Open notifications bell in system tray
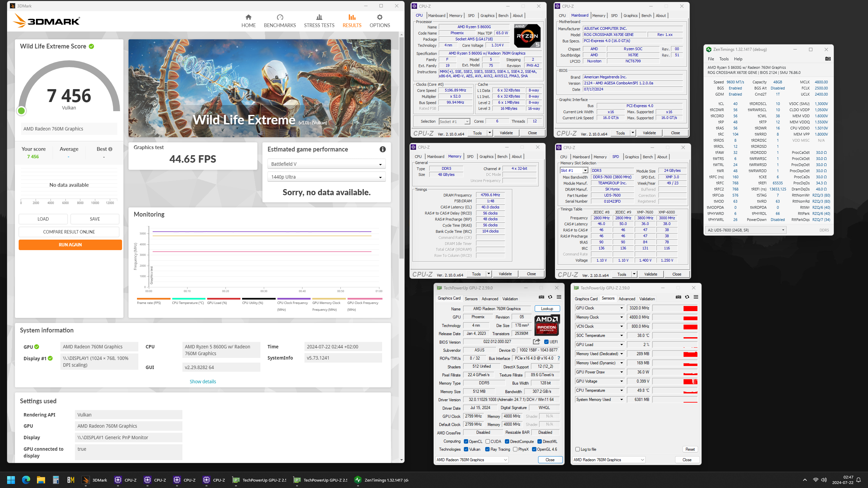The width and height of the screenshot is (868, 488). point(859,480)
